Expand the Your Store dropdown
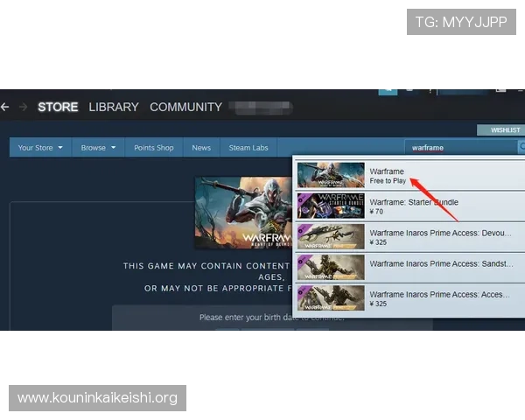This screenshot has height=420, width=525. point(40,148)
